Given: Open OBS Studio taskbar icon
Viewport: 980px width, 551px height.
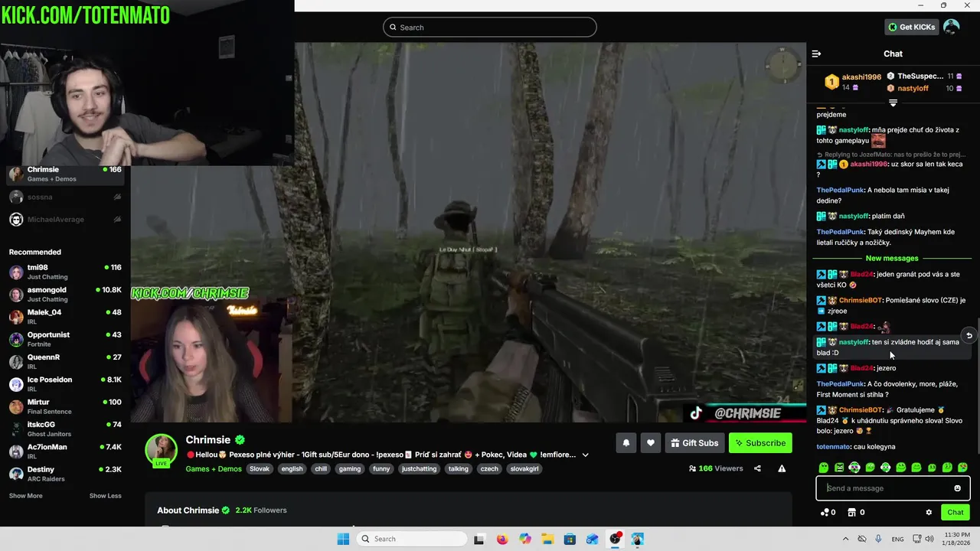Looking at the screenshot, I should [x=615, y=539].
